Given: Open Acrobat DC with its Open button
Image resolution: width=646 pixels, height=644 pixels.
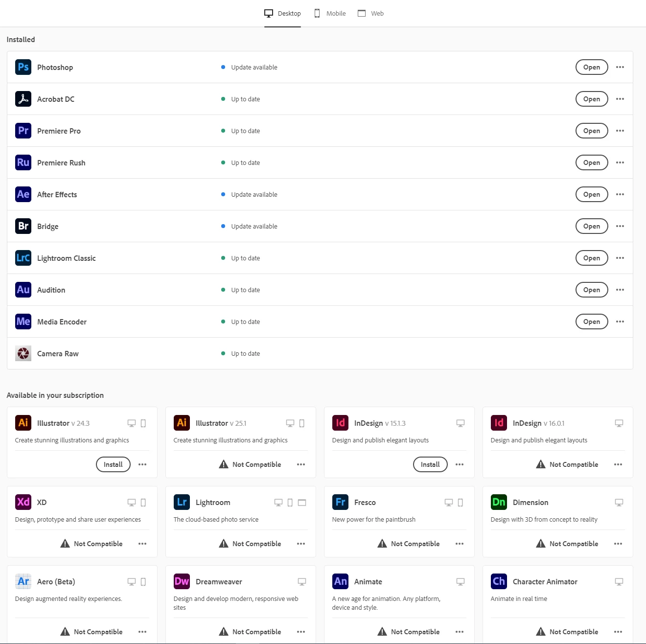Looking at the screenshot, I should point(592,99).
